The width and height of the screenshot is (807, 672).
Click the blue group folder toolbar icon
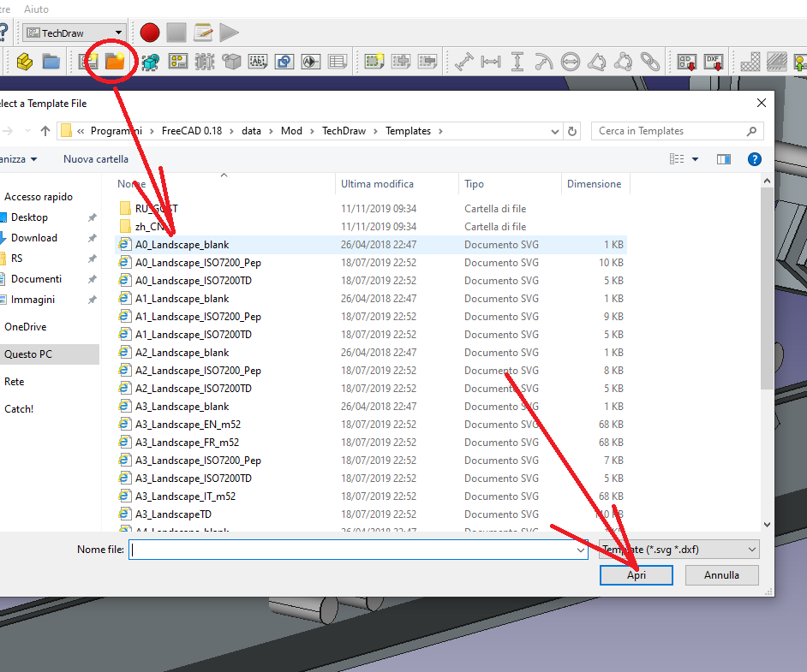pyautogui.click(x=51, y=62)
